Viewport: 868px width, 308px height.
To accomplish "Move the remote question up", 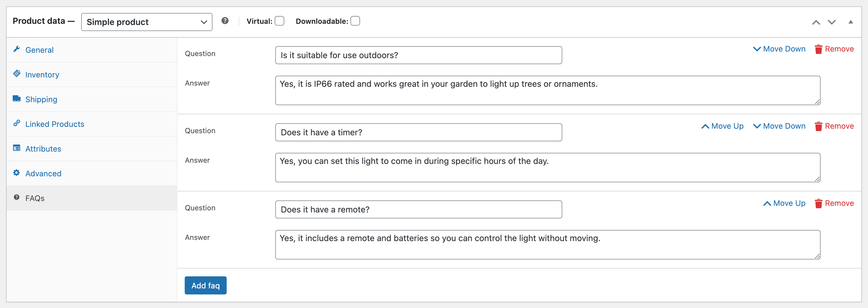I will point(784,203).
